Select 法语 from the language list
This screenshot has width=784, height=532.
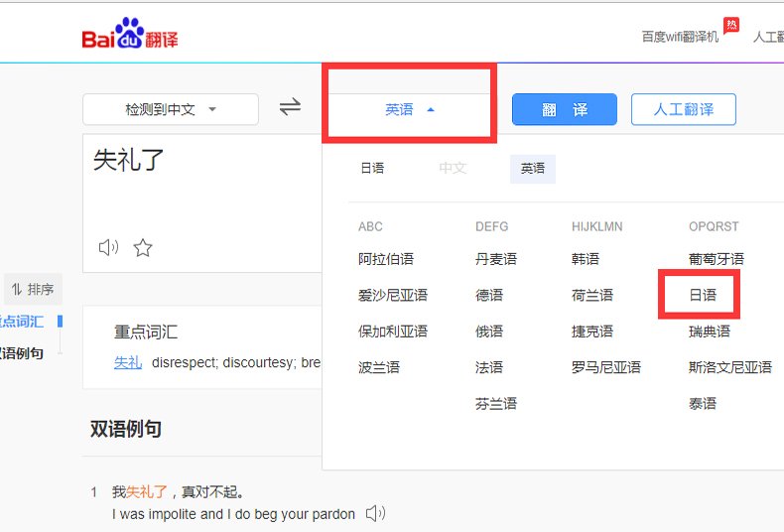[489, 367]
